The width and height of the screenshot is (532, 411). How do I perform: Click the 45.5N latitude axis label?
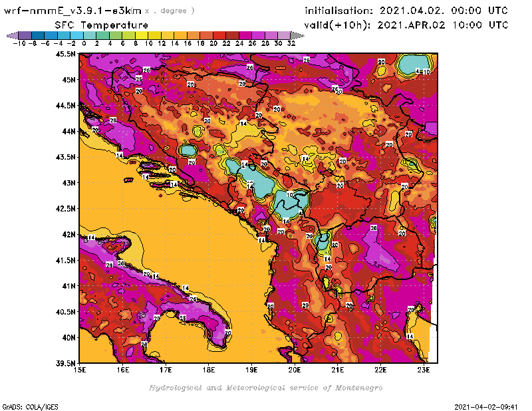click(65, 54)
